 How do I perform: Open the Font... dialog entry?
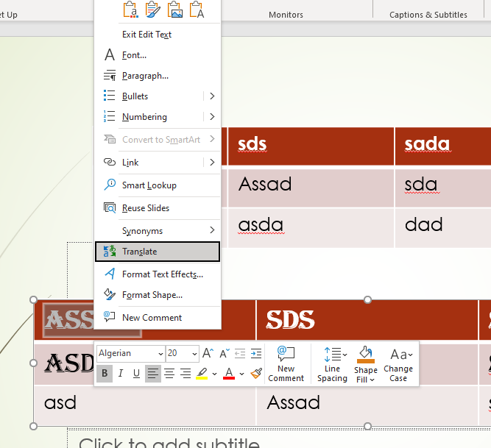(x=158, y=55)
